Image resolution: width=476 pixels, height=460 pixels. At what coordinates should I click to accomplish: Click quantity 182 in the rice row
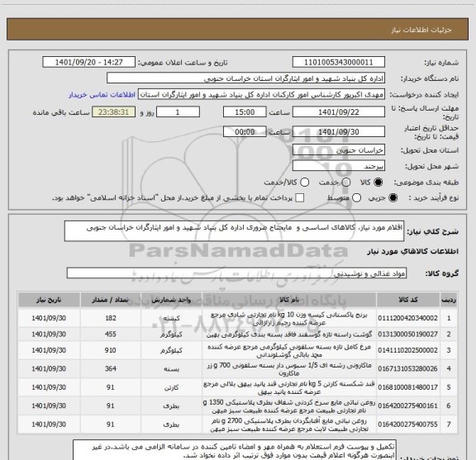pos(111,318)
